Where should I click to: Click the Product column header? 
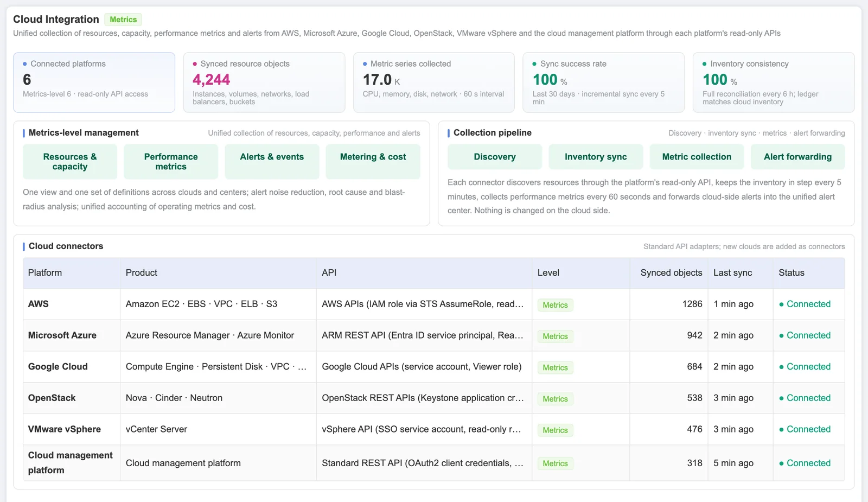pos(218,273)
